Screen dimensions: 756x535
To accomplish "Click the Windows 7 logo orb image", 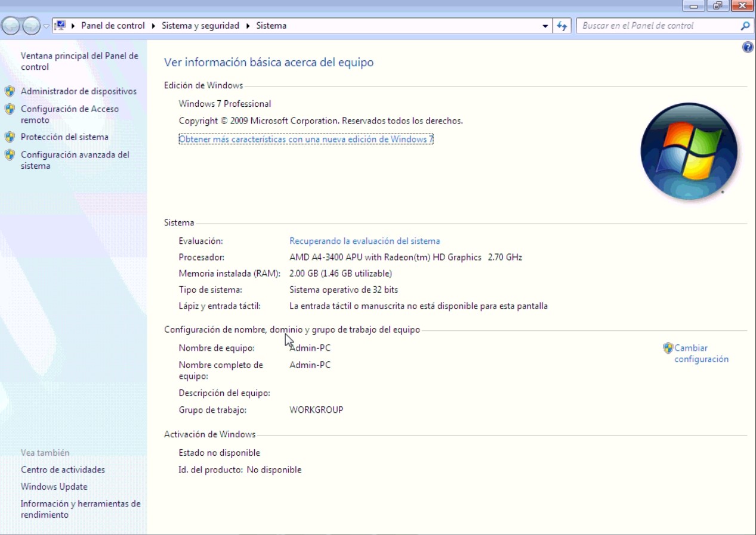I will (x=689, y=151).
